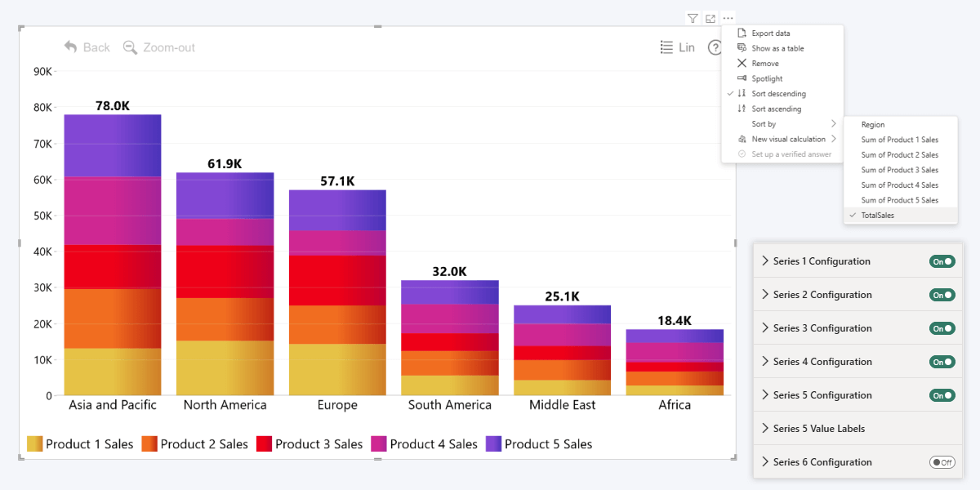Screen dimensions: 980x490
Task: Open the New visual calculation submenu
Action: click(788, 139)
